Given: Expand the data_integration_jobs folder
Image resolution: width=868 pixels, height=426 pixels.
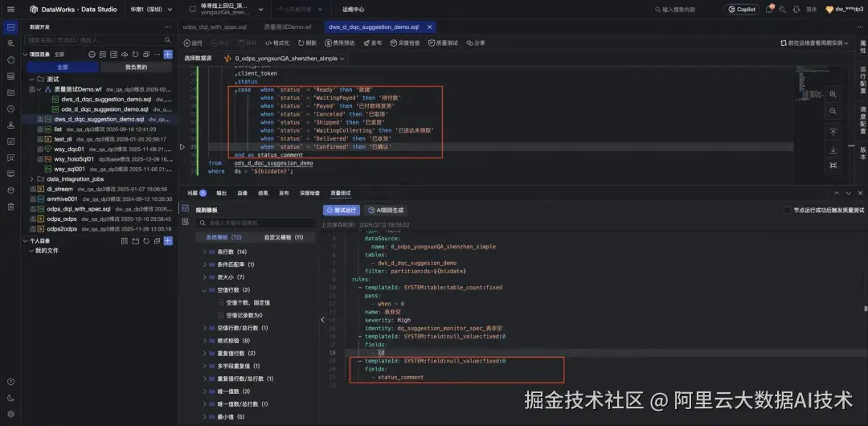Looking at the screenshot, I should point(32,179).
